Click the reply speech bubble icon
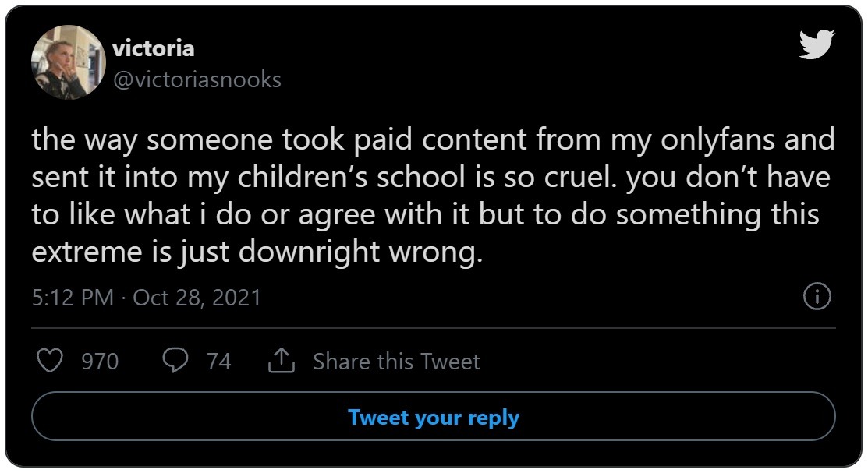 pyautogui.click(x=175, y=361)
